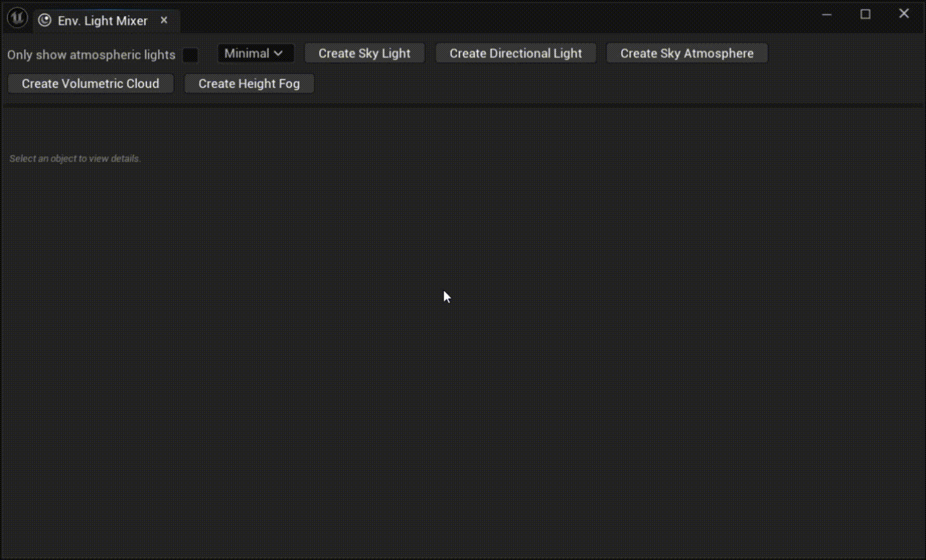Click Create Directional Light button
Viewport: 926px width, 560px height.
point(516,53)
